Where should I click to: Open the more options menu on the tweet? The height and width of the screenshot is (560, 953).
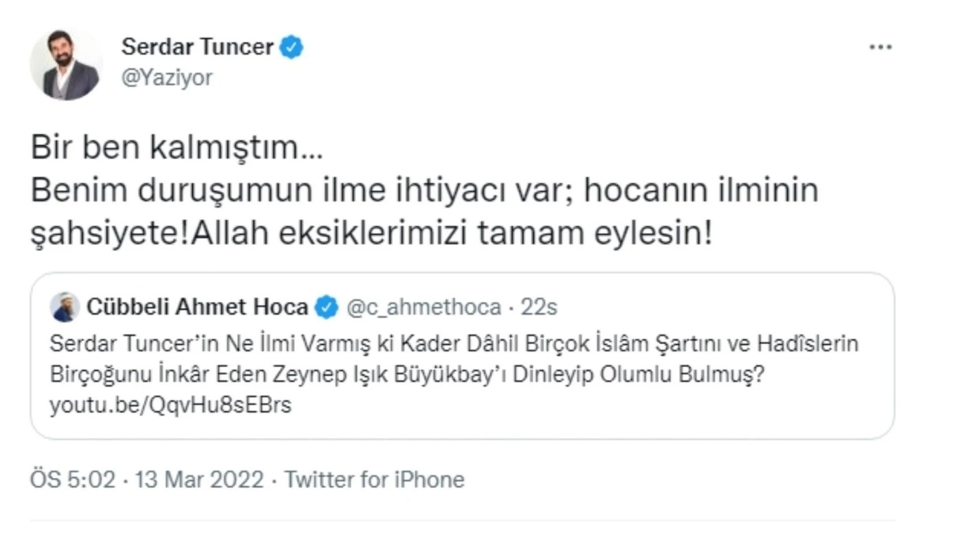click(880, 46)
